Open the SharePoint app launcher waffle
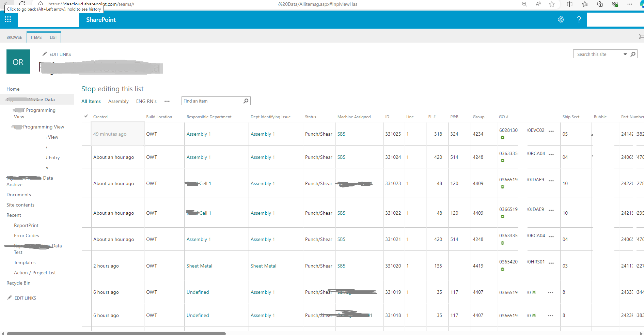644x335 pixels. [8, 19]
